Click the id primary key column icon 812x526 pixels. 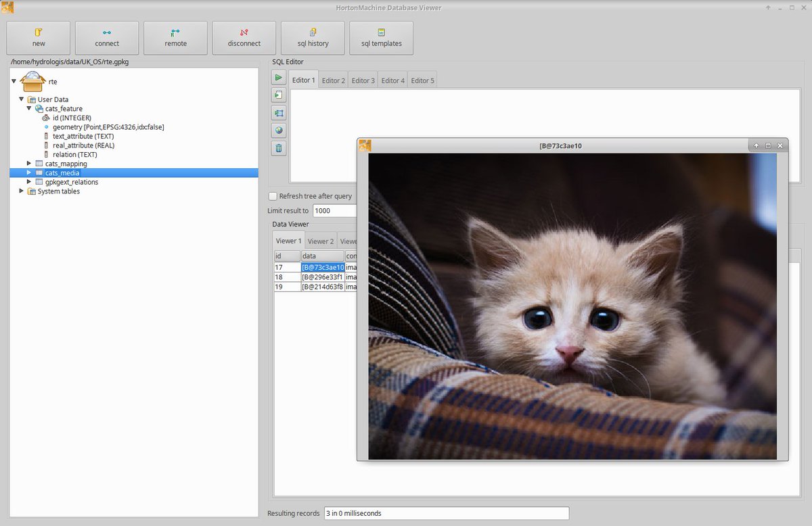pos(46,118)
